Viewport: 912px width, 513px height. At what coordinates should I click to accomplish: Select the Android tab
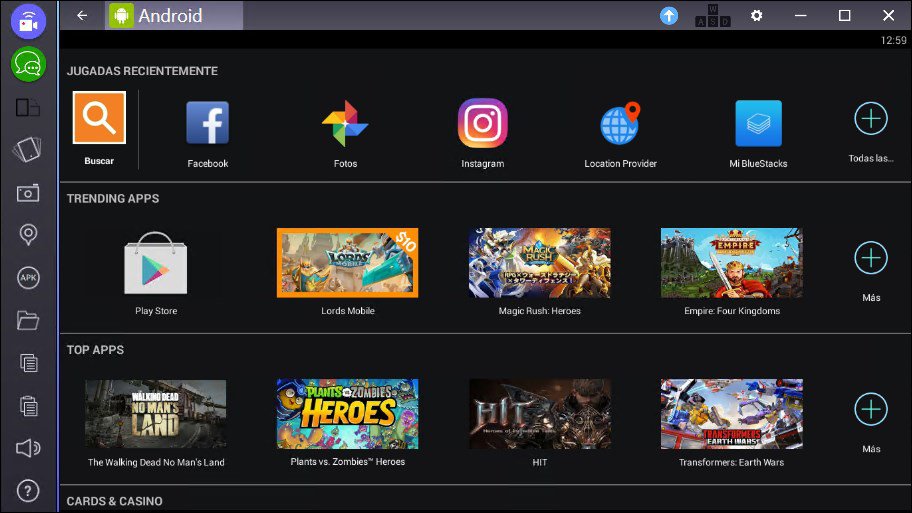click(174, 16)
